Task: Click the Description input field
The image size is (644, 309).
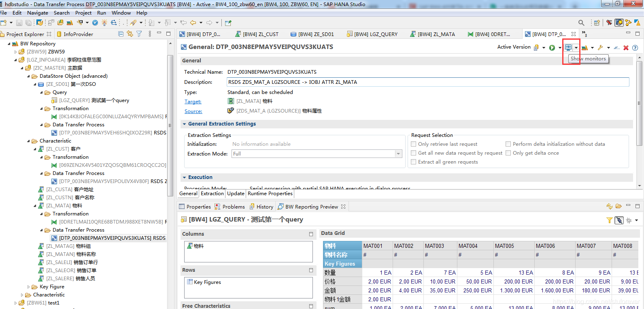Action: click(428, 82)
